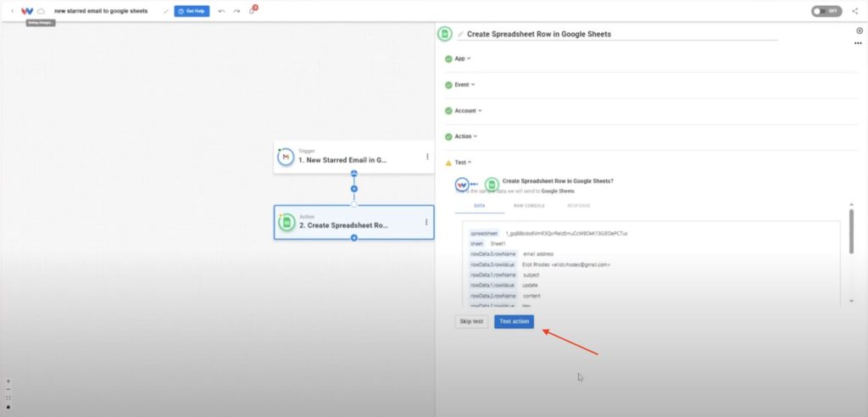Click the 'subject' value
The image size is (868, 417).
point(531,275)
